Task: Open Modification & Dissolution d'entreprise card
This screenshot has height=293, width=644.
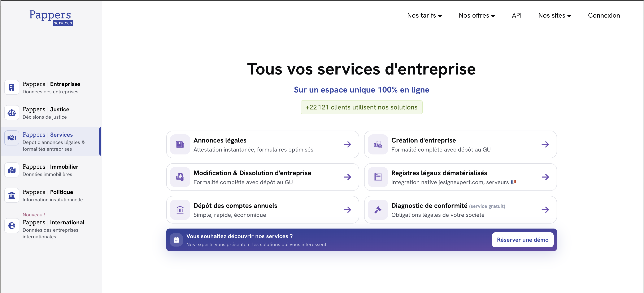Action: 262,177
